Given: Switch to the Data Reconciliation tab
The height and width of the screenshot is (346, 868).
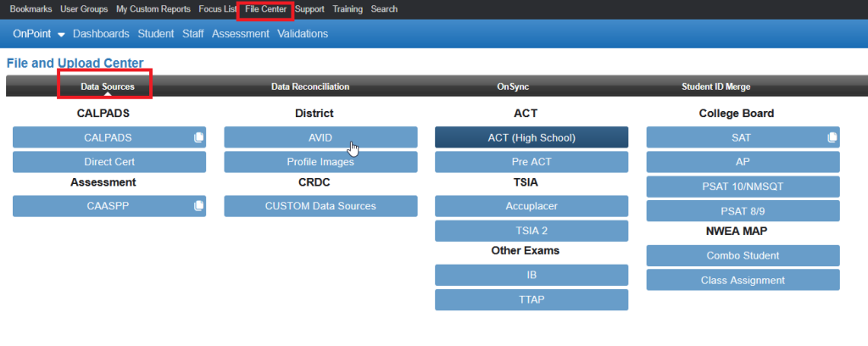Looking at the screenshot, I should point(310,86).
